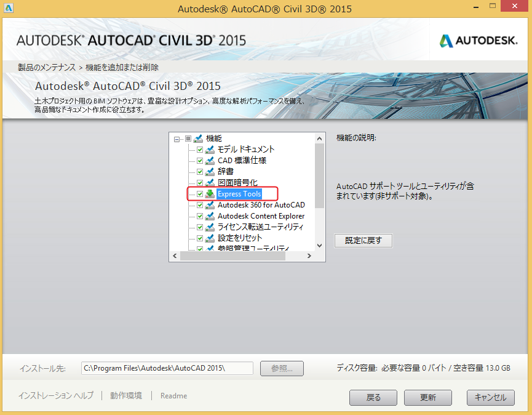Click the 機能を追加または削除 breadcrumb

(122, 67)
